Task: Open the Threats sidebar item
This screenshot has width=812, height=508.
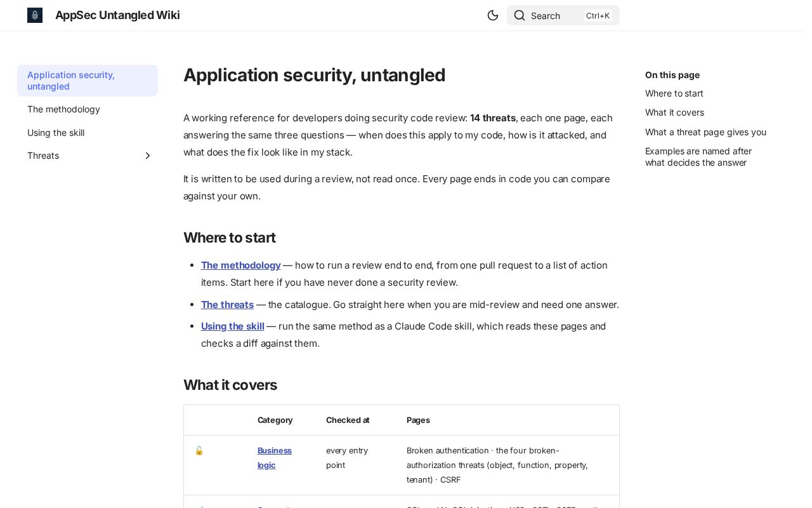Action: point(43,156)
